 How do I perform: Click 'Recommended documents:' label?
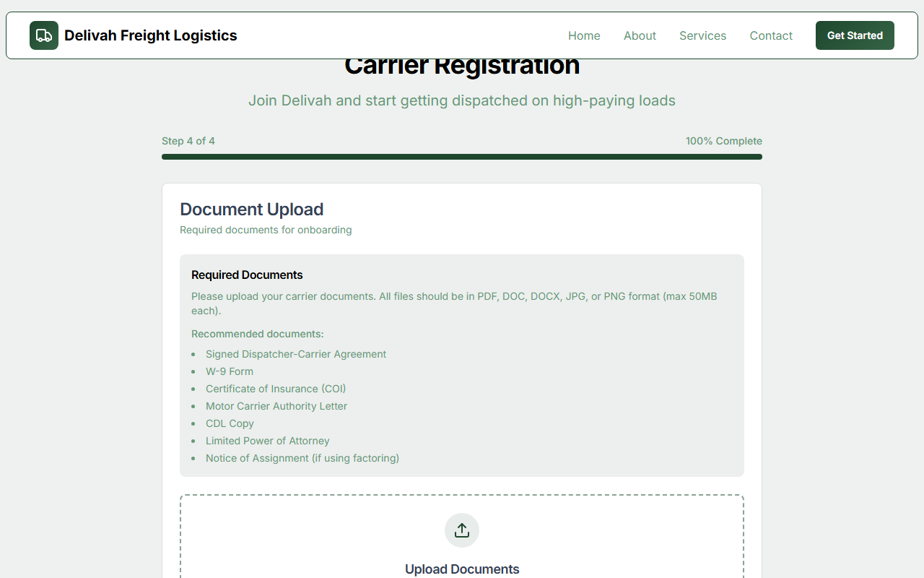coord(258,334)
